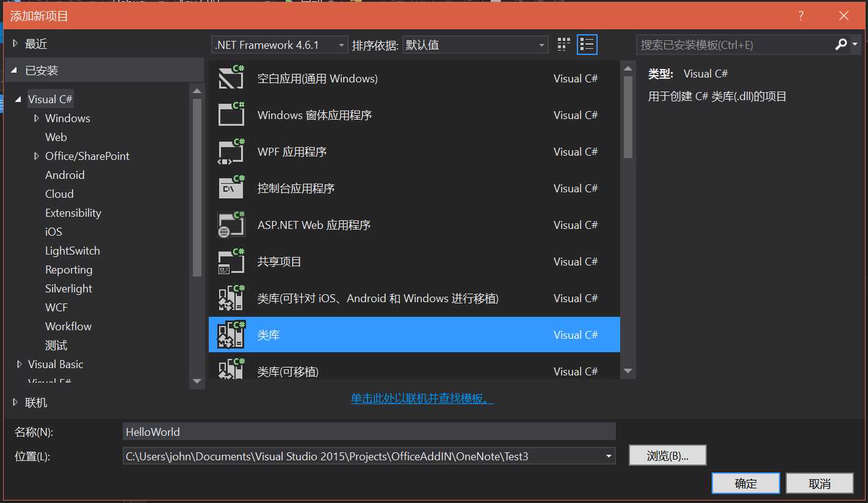Select the ASP.NET Web 应用程序 row text

(314, 225)
